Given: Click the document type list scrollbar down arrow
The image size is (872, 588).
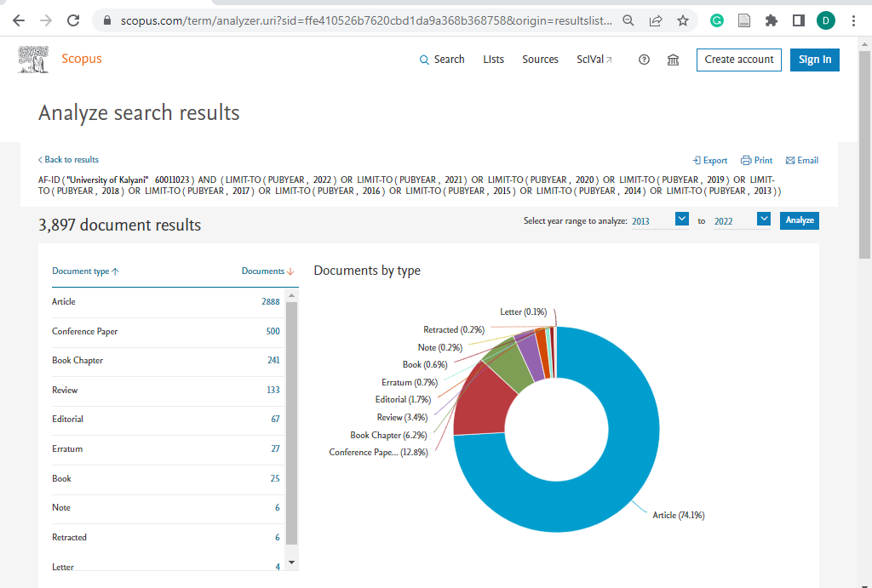Looking at the screenshot, I should 291,562.
